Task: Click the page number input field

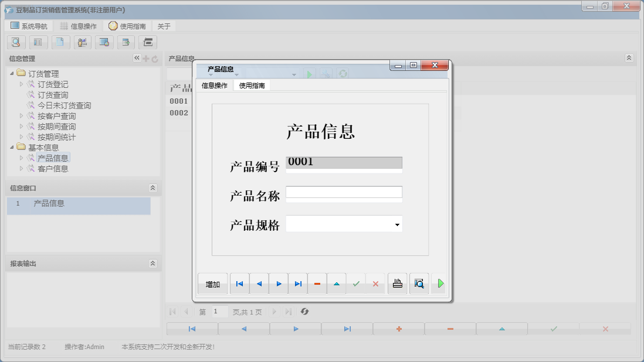Action: [x=219, y=312]
